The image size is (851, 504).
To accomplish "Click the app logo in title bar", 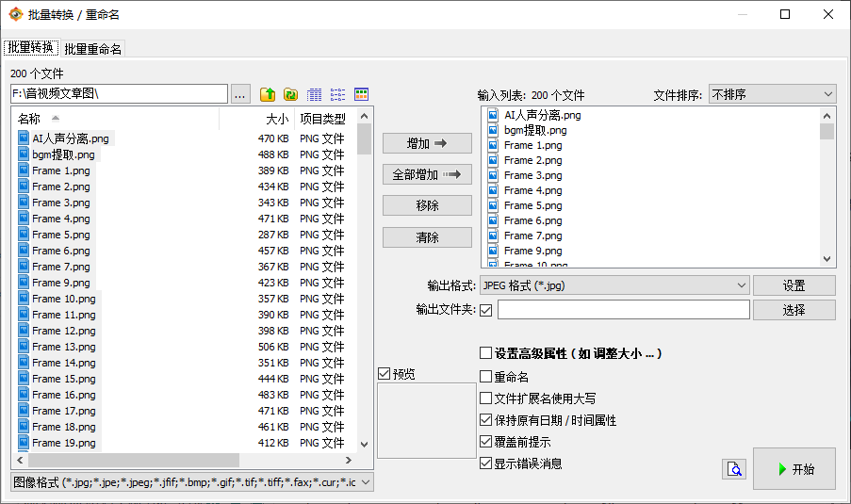I will (16, 15).
